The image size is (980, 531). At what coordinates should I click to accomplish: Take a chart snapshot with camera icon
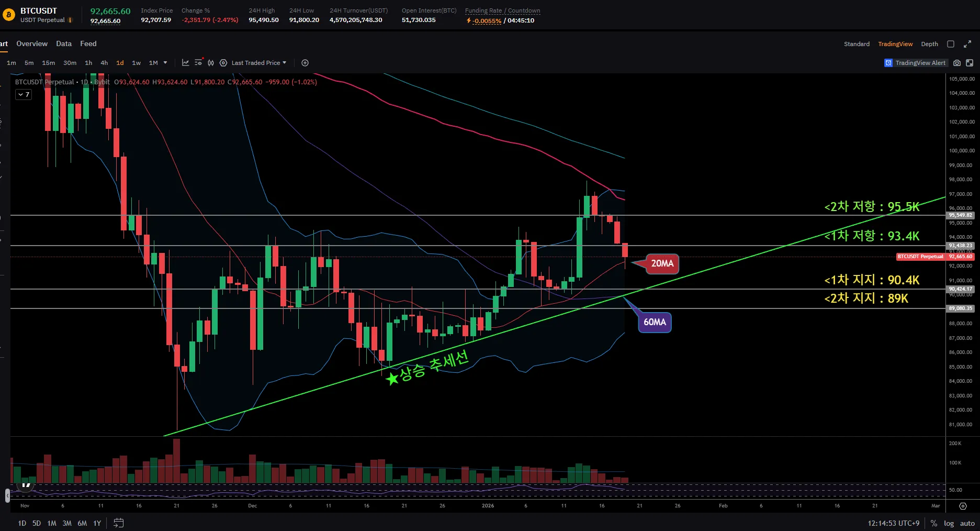(957, 63)
